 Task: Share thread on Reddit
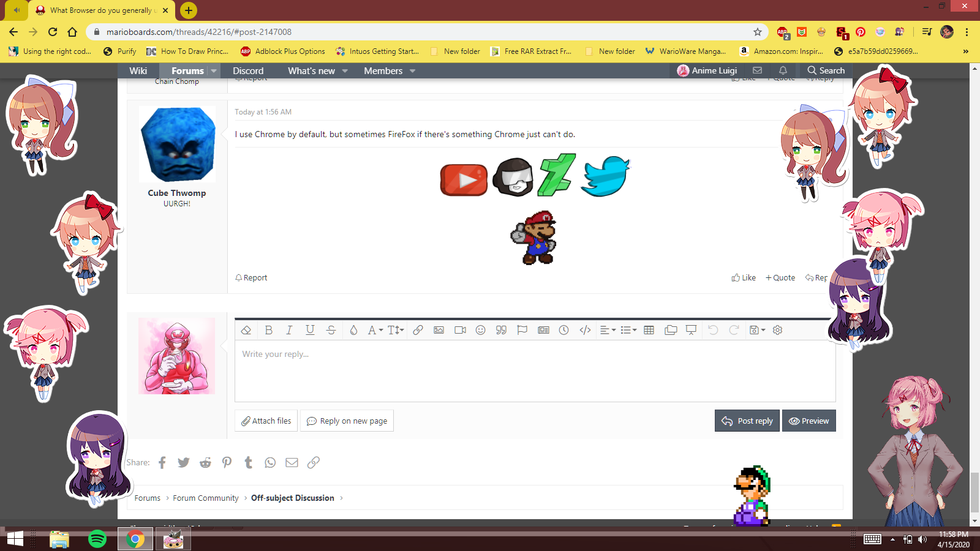205,462
